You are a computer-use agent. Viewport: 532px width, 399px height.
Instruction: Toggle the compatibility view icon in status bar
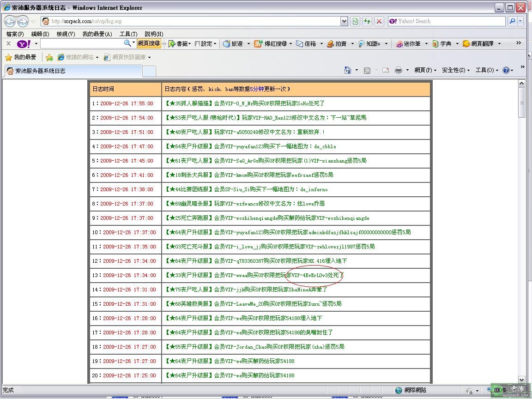356,21
